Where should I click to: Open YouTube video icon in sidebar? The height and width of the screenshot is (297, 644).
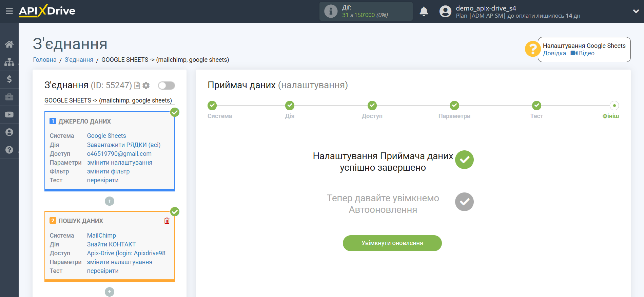click(9, 115)
